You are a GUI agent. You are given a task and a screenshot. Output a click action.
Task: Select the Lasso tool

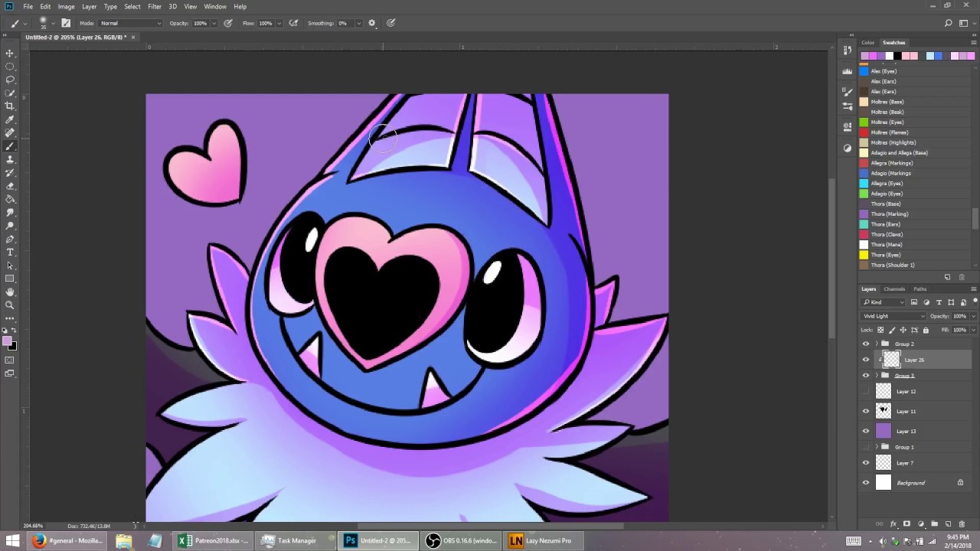coord(10,80)
